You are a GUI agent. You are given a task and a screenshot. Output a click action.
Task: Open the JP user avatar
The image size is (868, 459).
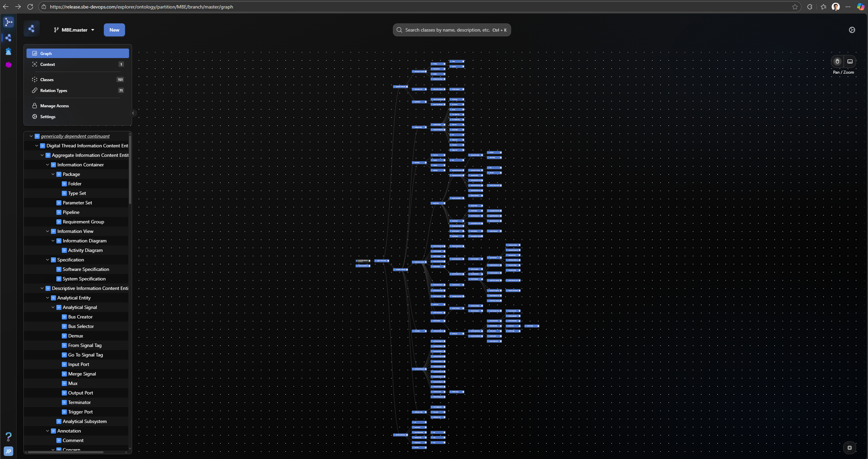tap(8, 451)
